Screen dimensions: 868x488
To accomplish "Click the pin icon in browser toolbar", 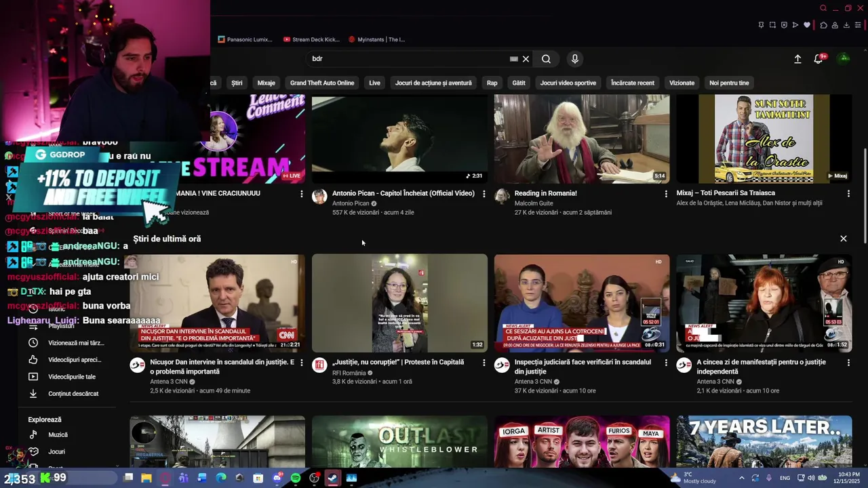I will click(761, 25).
